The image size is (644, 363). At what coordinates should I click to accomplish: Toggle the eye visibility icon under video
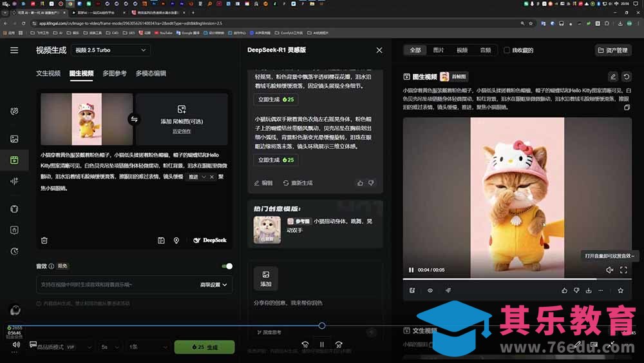[x=430, y=291]
